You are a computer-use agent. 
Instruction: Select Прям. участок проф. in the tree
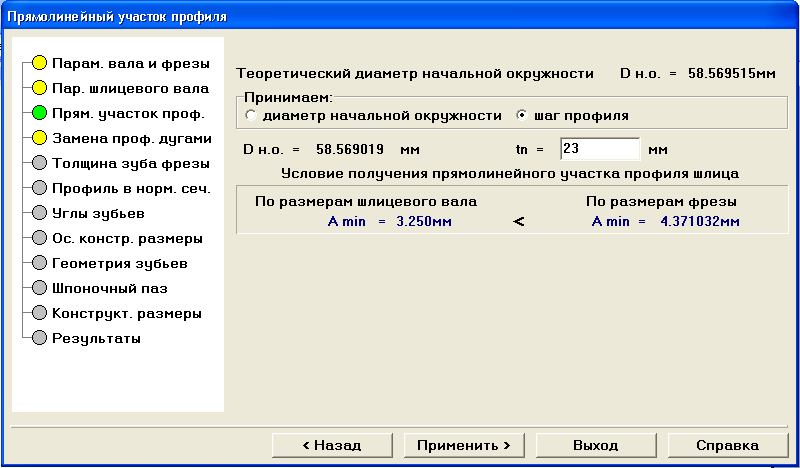click(128, 114)
